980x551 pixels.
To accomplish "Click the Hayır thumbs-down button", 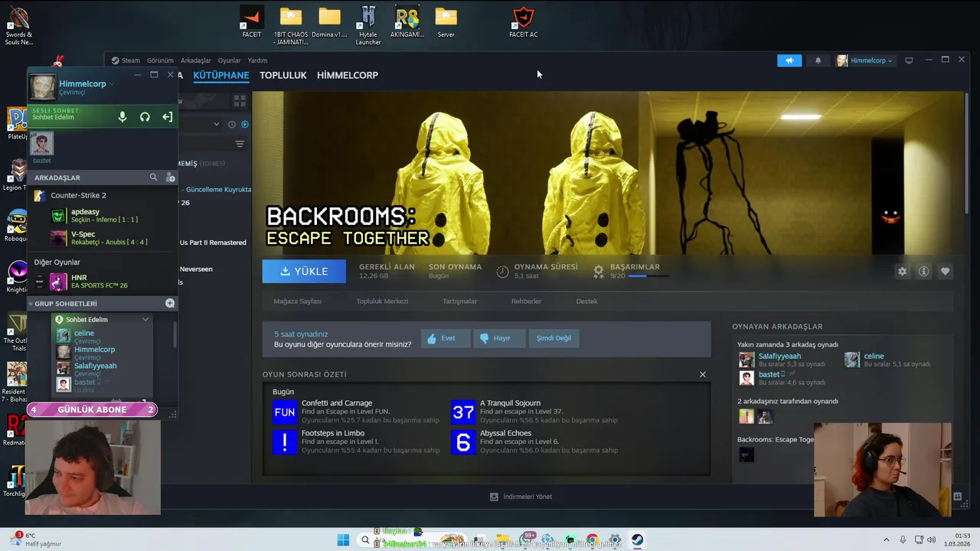I will tap(499, 338).
